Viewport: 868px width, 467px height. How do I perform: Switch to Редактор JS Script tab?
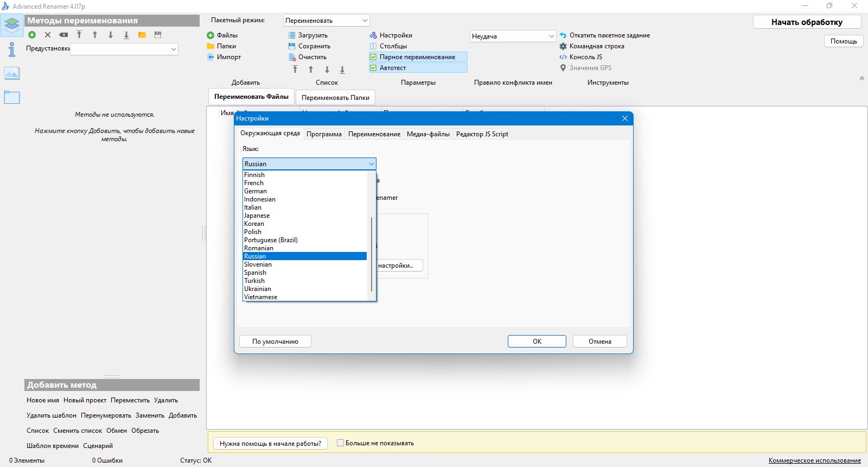[x=482, y=134]
